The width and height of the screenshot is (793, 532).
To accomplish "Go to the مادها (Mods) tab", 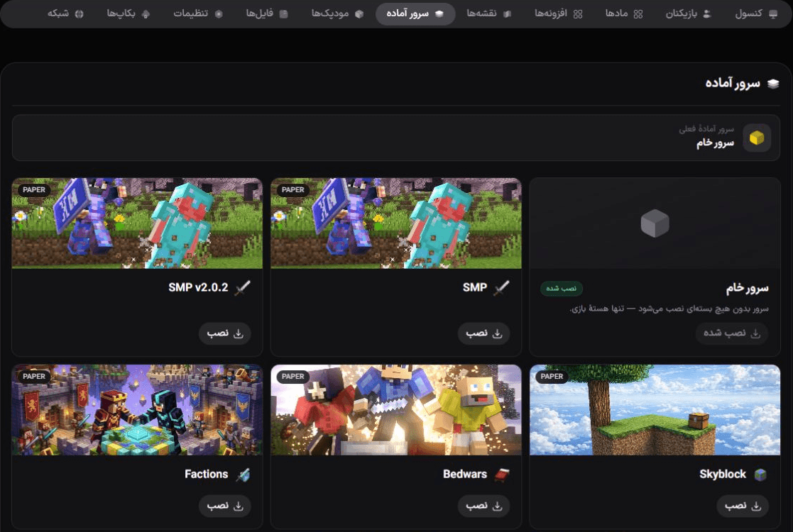I will click(624, 13).
